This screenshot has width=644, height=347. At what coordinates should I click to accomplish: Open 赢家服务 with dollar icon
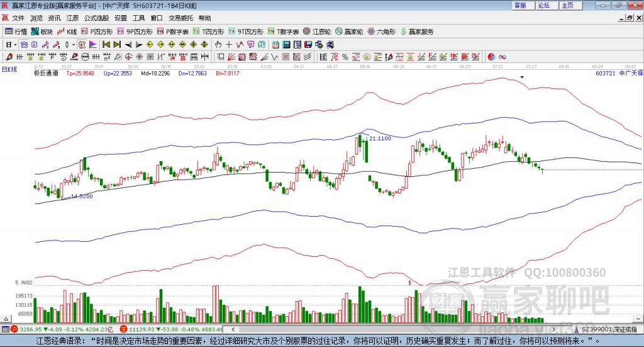(x=417, y=31)
